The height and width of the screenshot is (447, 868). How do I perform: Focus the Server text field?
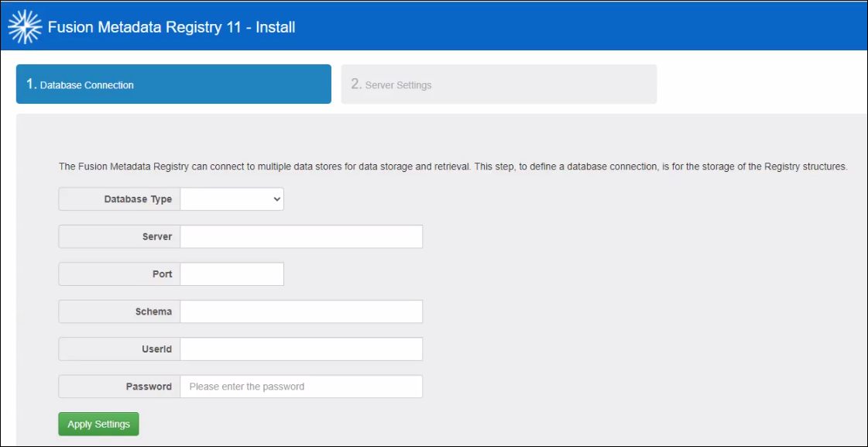coord(301,237)
